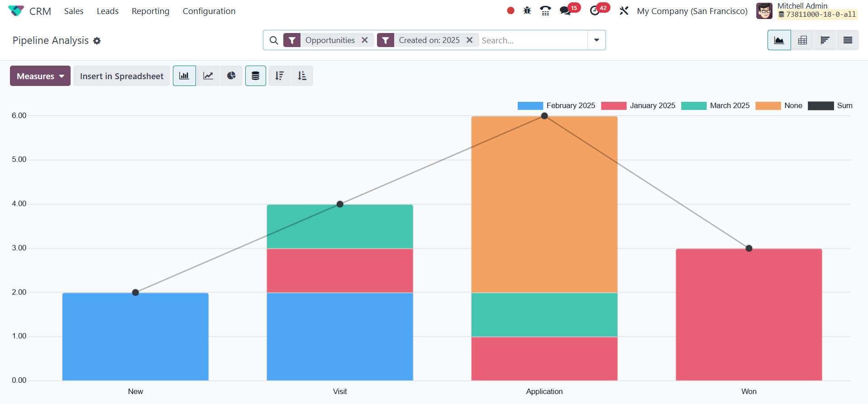Click the red recording dot icon
The width and height of the screenshot is (868, 404).
(x=510, y=10)
